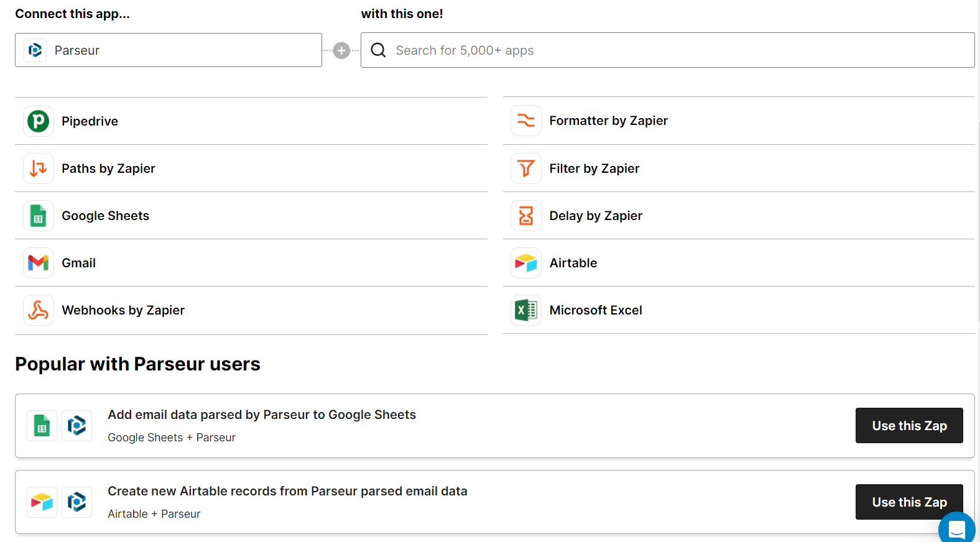Choose Use this Zap for Airtable records
This screenshot has height=542, width=980.
pyautogui.click(x=909, y=502)
